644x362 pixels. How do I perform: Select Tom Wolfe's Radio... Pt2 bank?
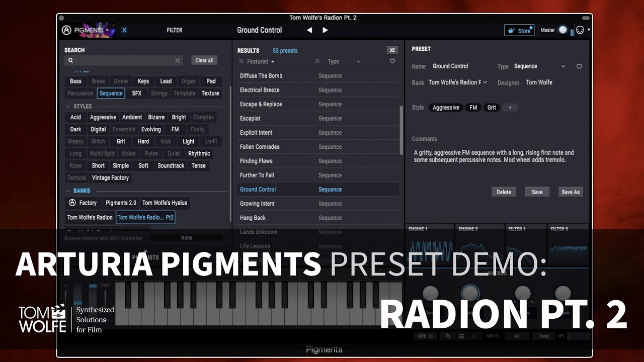coord(146,217)
